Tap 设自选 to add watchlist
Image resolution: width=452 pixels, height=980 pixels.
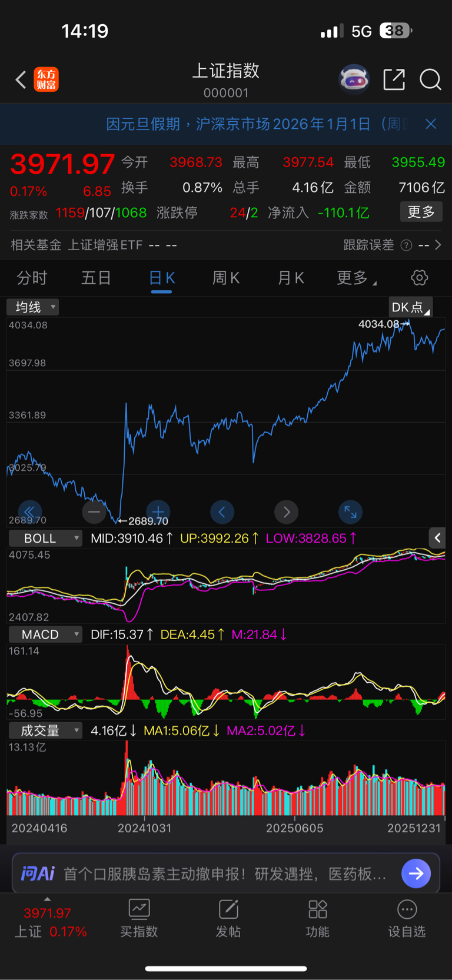pyautogui.click(x=407, y=919)
